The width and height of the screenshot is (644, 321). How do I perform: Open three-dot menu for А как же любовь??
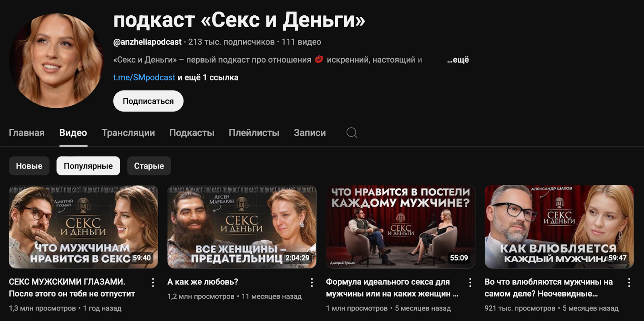312,282
